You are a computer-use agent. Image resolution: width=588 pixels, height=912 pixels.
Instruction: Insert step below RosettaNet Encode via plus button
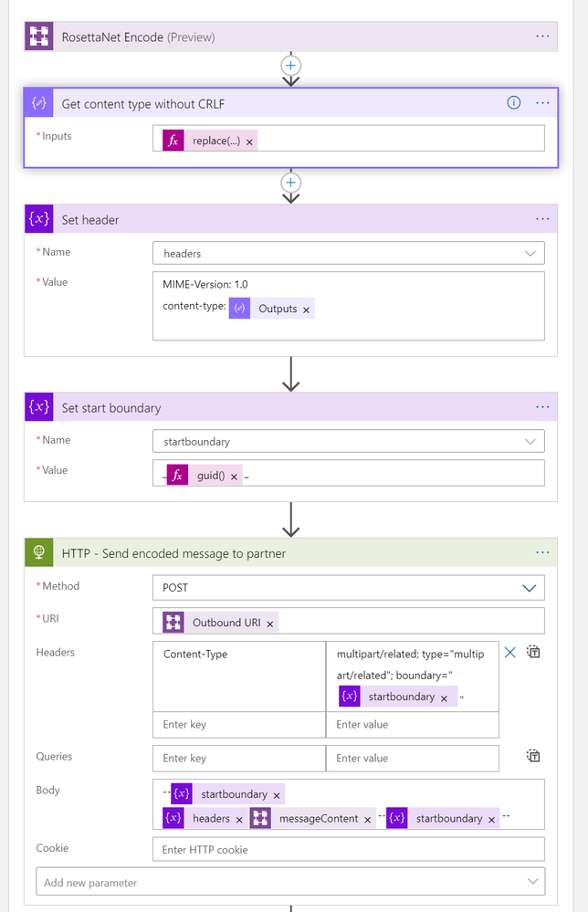tap(291, 66)
